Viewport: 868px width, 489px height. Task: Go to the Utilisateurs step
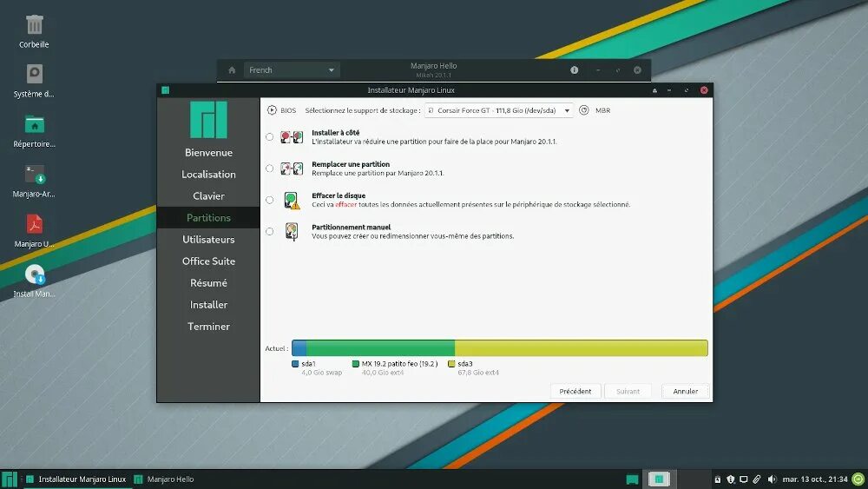click(x=208, y=239)
